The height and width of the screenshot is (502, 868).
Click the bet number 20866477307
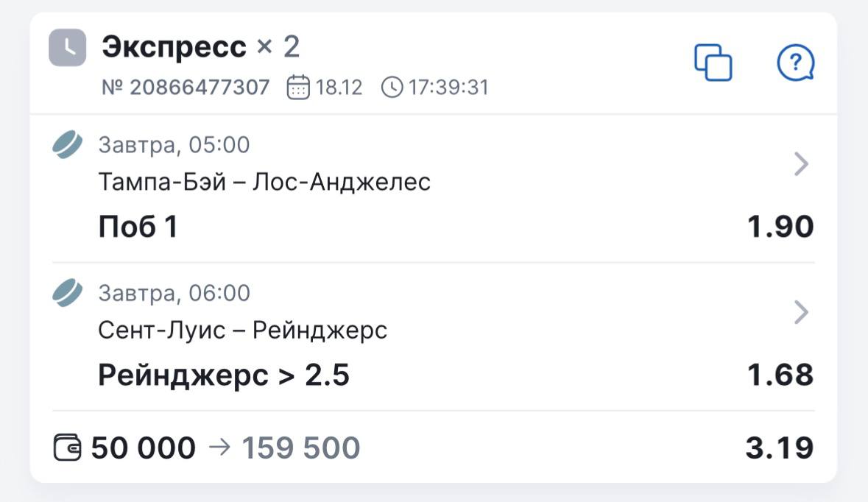click(186, 88)
